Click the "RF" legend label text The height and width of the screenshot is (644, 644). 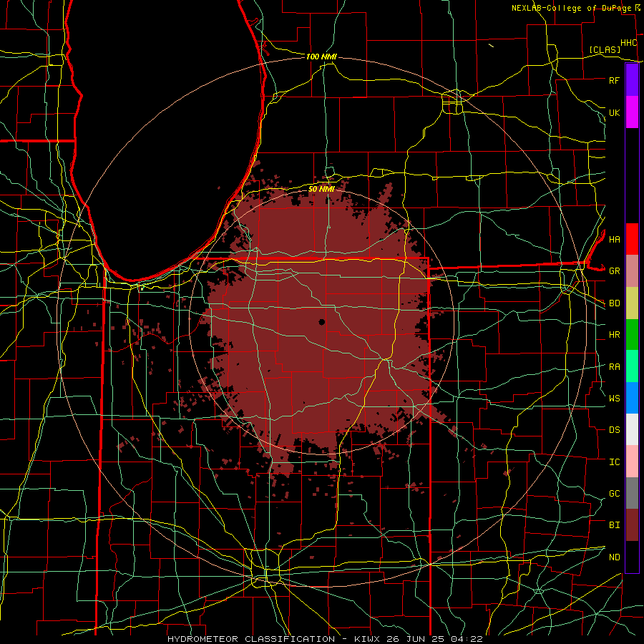[614, 80]
